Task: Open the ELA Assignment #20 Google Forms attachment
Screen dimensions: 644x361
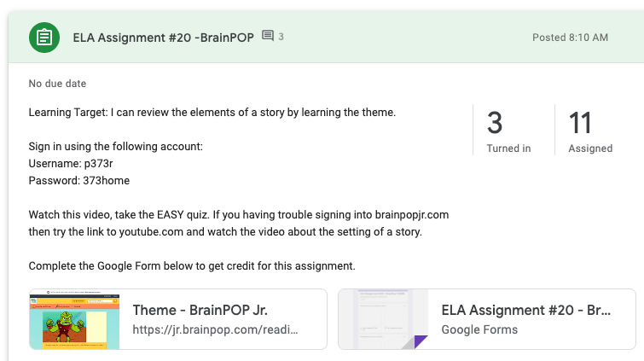Action: [x=487, y=319]
